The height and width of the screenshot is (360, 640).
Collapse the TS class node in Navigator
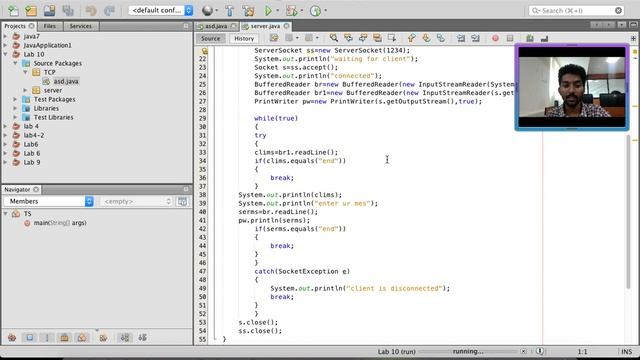(x=5, y=214)
